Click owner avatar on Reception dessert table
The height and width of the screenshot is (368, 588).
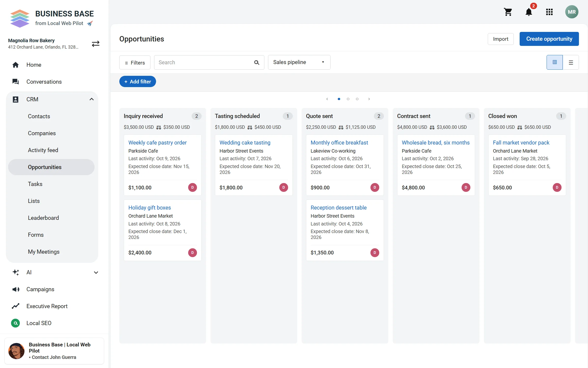[x=375, y=253]
